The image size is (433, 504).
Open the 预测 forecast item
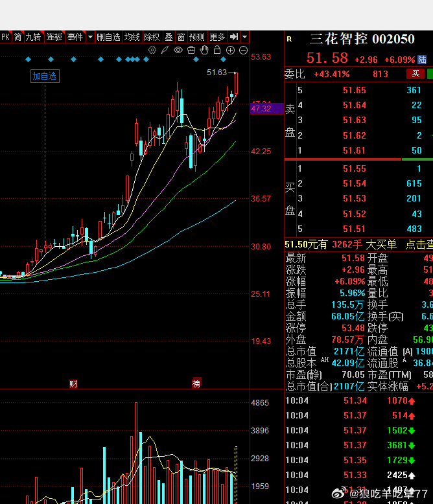197,37
